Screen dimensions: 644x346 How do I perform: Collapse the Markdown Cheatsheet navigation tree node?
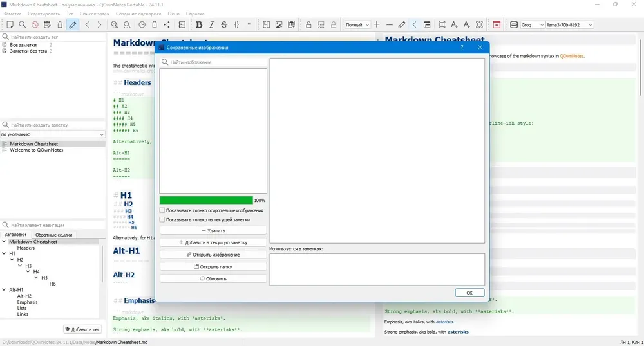pyautogui.click(x=4, y=241)
